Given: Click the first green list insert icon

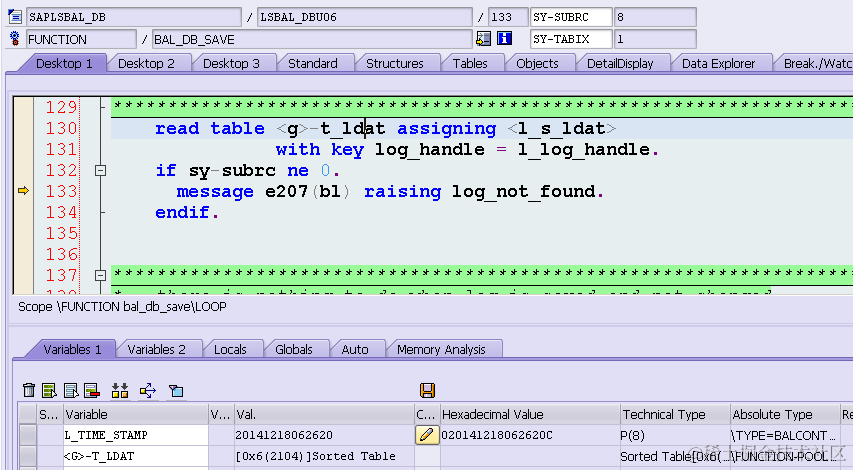Looking at the screenshot, I should pyautogui.click(x=50, y=390).
